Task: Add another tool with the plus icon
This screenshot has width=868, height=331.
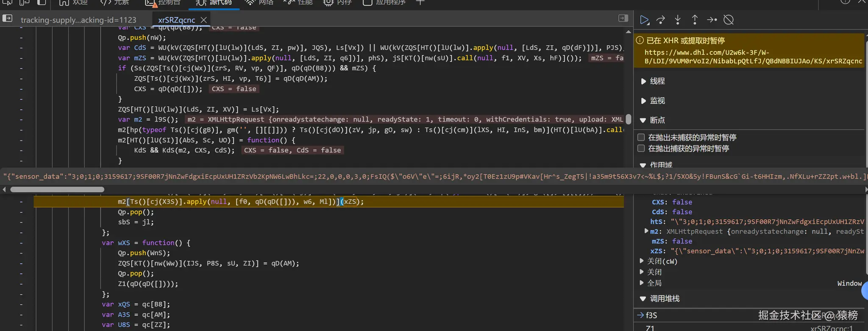Action: pyautogui.click(x=420, y=3)
